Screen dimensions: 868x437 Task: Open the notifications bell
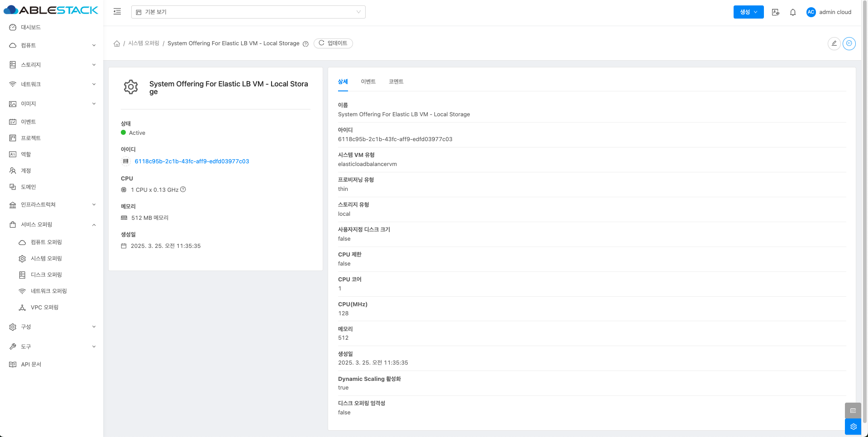tap(792, 12)
